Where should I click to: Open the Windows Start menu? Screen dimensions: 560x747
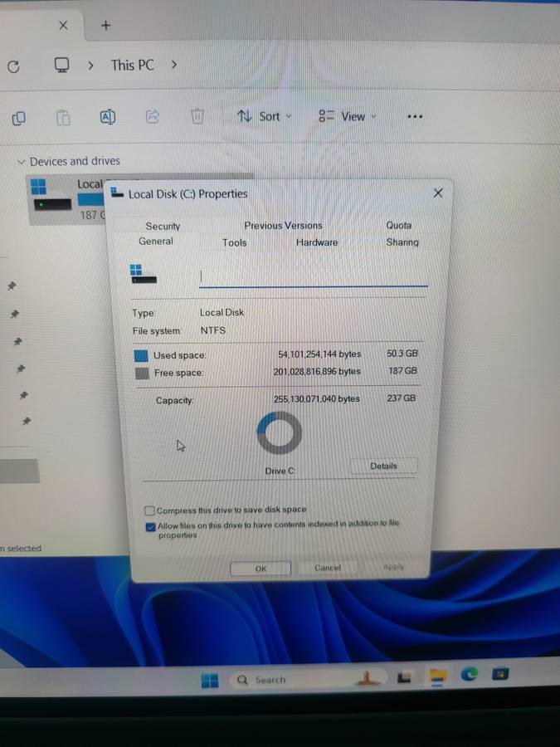pyautogui.click(x=210, y=681)
